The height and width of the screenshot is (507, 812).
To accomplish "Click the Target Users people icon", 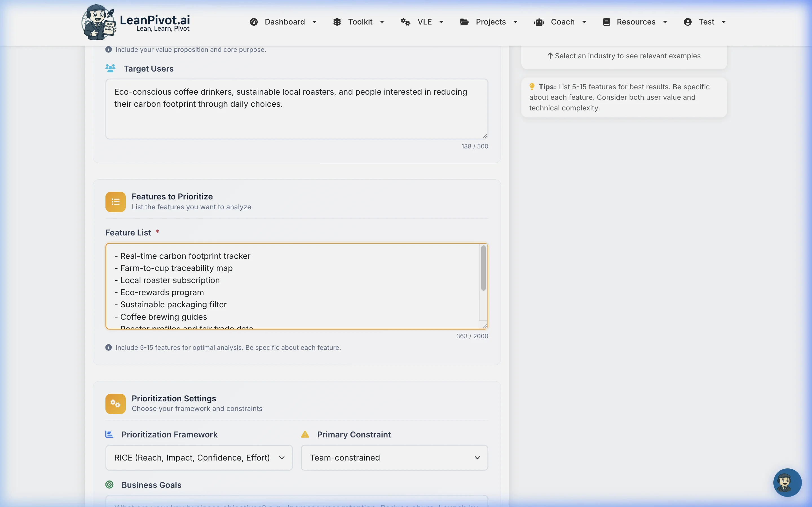I will pyautogui.click(x=111, y=68).
